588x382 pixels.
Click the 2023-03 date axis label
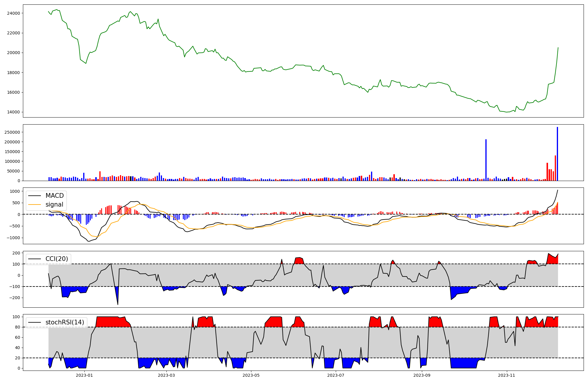coord(166,375)
